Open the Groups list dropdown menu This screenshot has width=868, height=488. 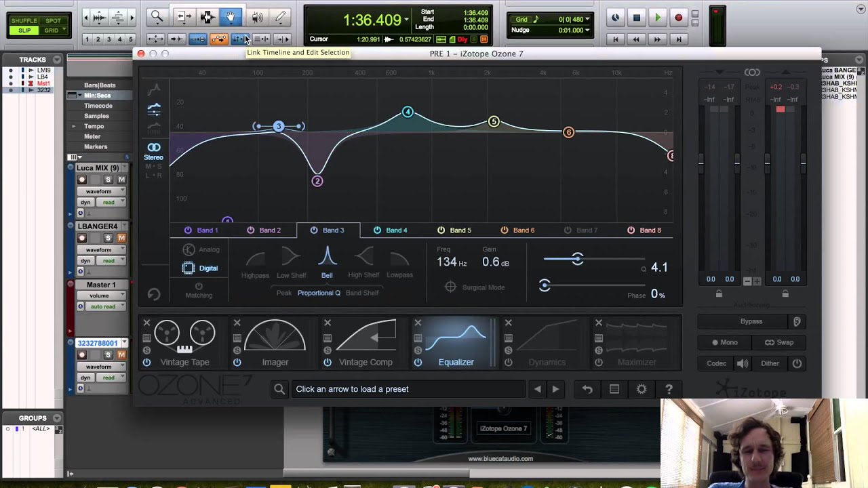[57, 418]
